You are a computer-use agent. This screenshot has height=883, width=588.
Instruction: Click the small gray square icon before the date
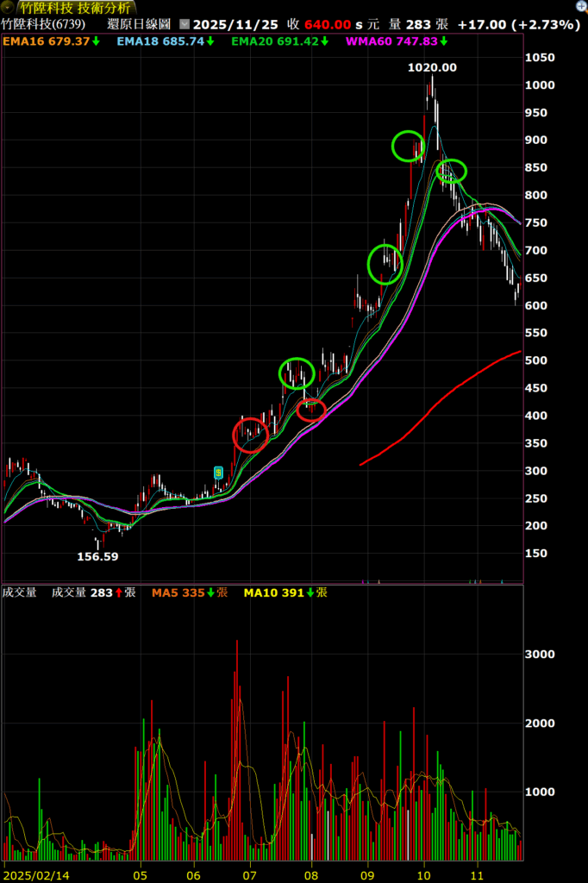(184, 25)
